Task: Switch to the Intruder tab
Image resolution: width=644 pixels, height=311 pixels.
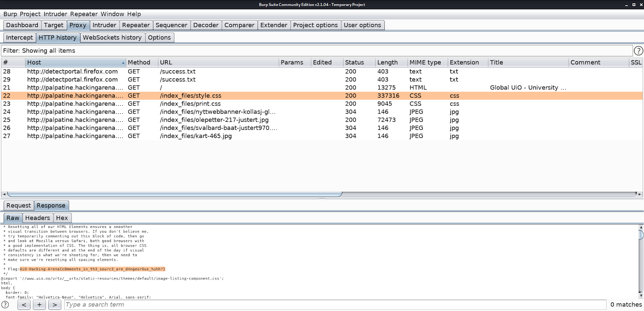Action: coord(104,25)
